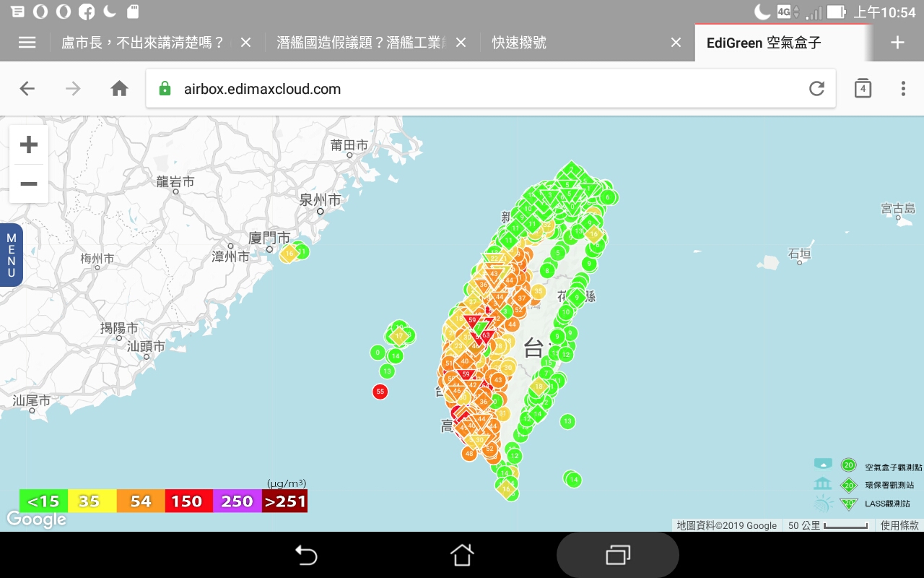Click the 宮古島 island label

898,209
